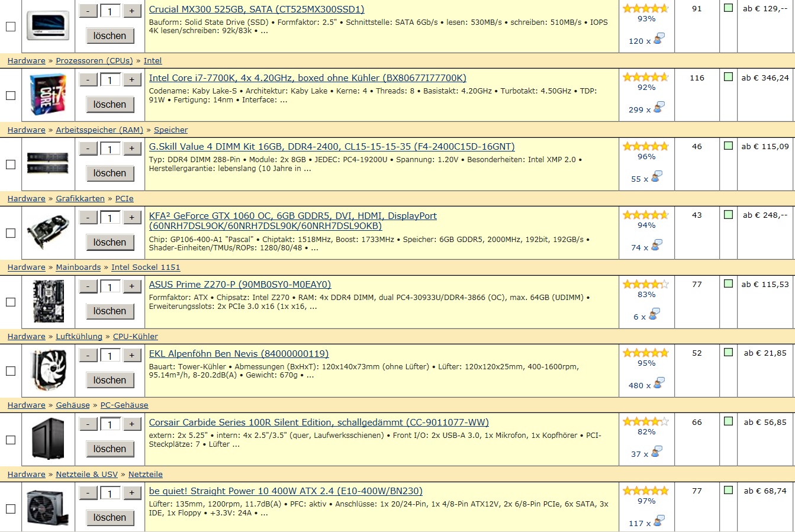Click star rating of Intel Core i7-7700K
Viewport: 795px width, 532px height.
(x=646, y=77)
